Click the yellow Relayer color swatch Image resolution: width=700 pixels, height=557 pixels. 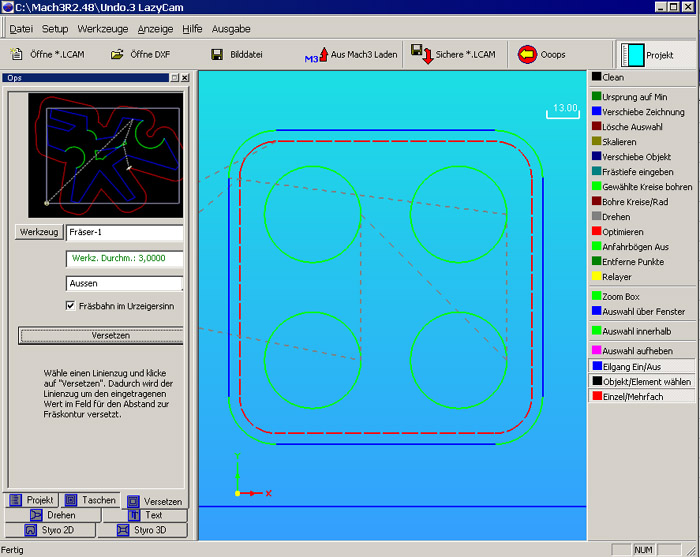[x=597, y=276]
